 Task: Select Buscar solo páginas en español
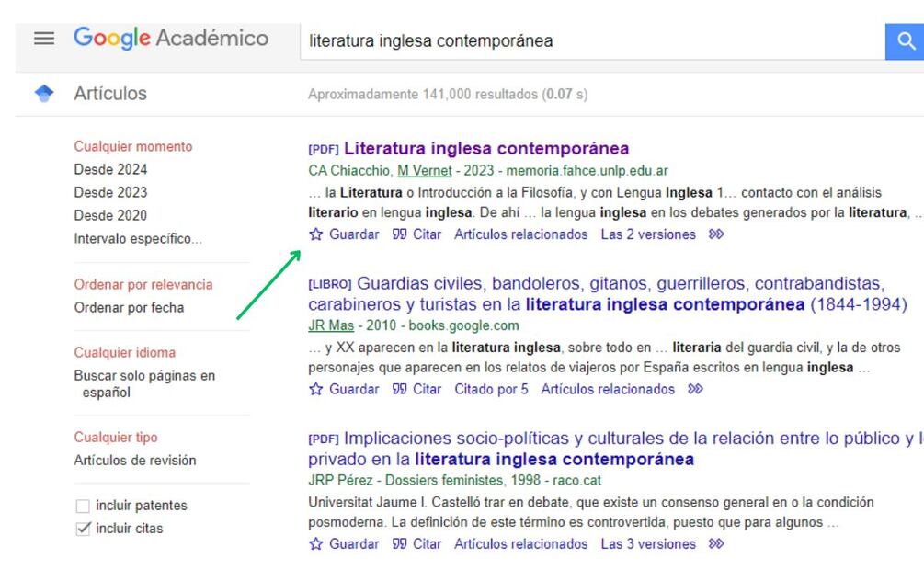(144, 383)
